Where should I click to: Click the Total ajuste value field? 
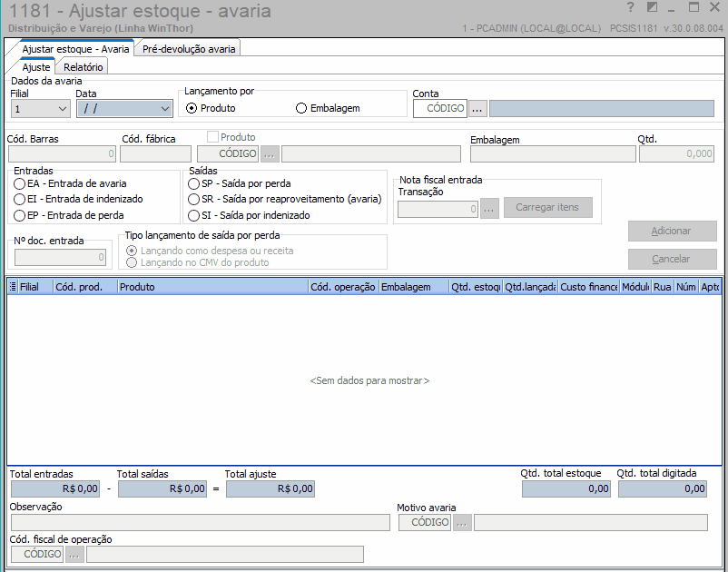pyautogui.click(x=271, y=488)
